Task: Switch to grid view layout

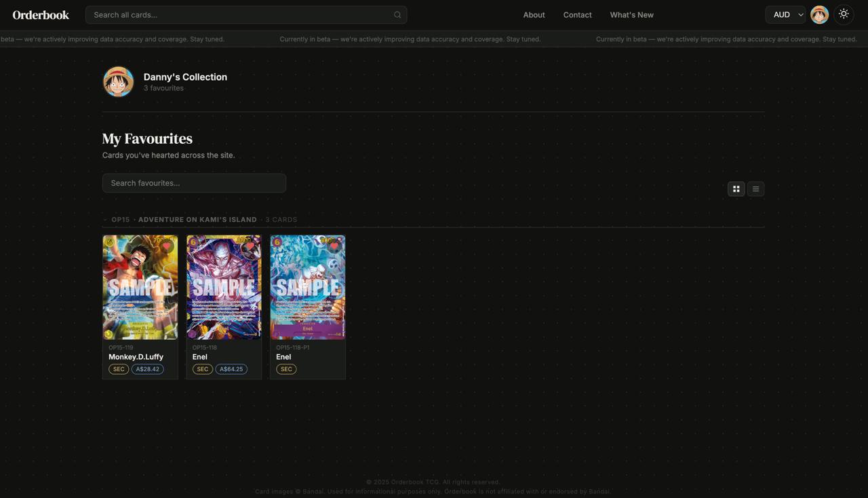Action: pos(736,189)
